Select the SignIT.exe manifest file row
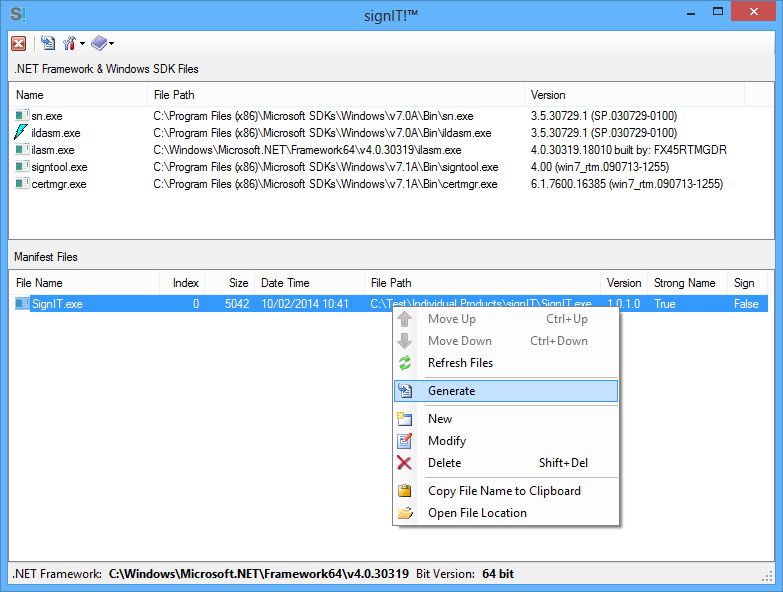 point(56,304)
